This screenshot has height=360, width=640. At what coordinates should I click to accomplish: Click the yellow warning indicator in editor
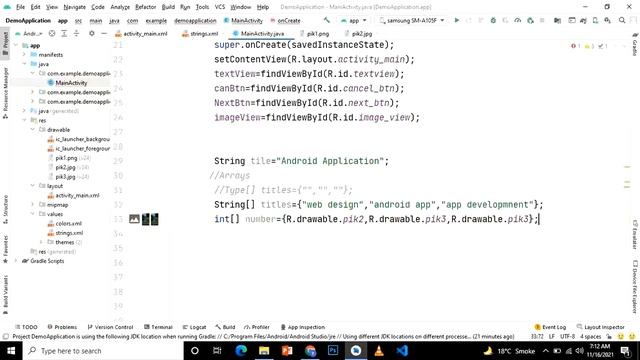pyautogui.click(x=589, y=46)
